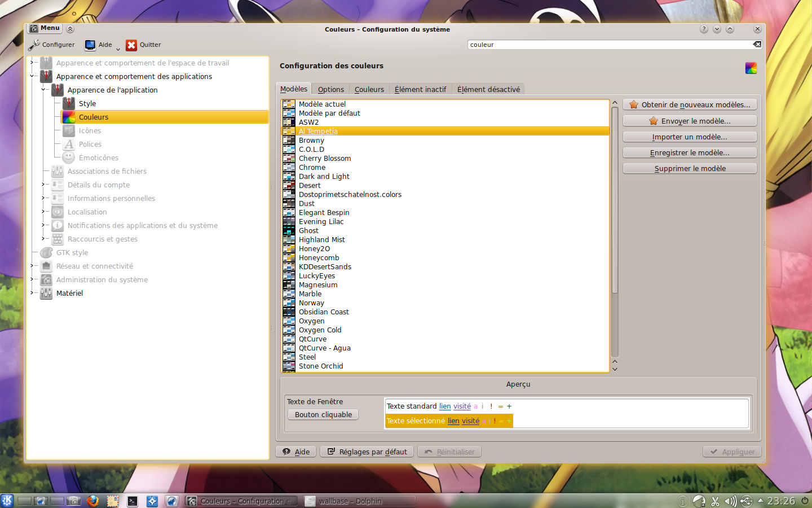Select the Couleurs rainbow icon in sidebar
The image size is (812, 508).
point(69,117)
